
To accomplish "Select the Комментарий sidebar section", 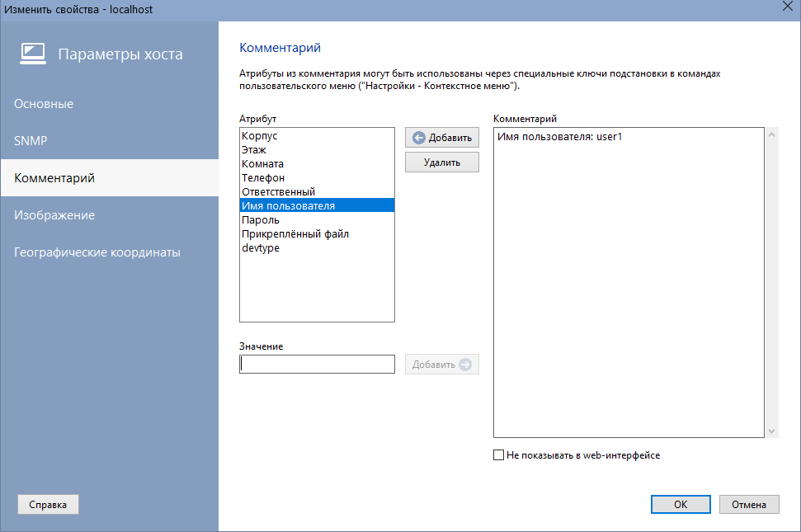I will coord(110,177).
